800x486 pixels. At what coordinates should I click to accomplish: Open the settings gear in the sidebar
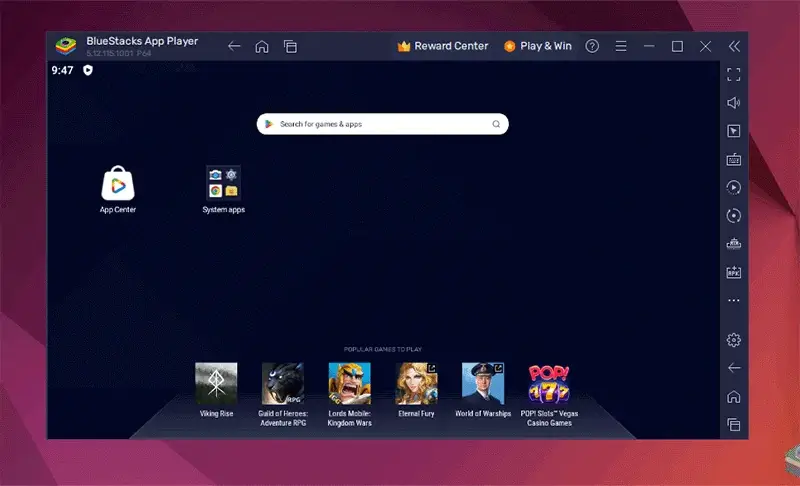733,340
